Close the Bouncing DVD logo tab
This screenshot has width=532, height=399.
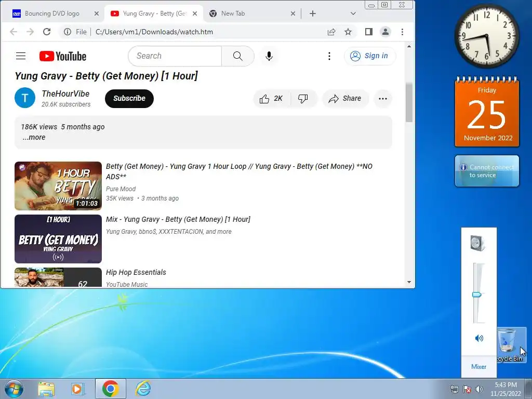(96, 14)
